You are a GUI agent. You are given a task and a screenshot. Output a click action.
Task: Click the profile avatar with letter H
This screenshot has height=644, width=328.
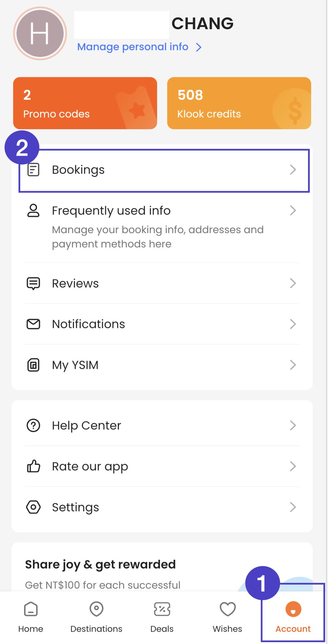[40, 33]
